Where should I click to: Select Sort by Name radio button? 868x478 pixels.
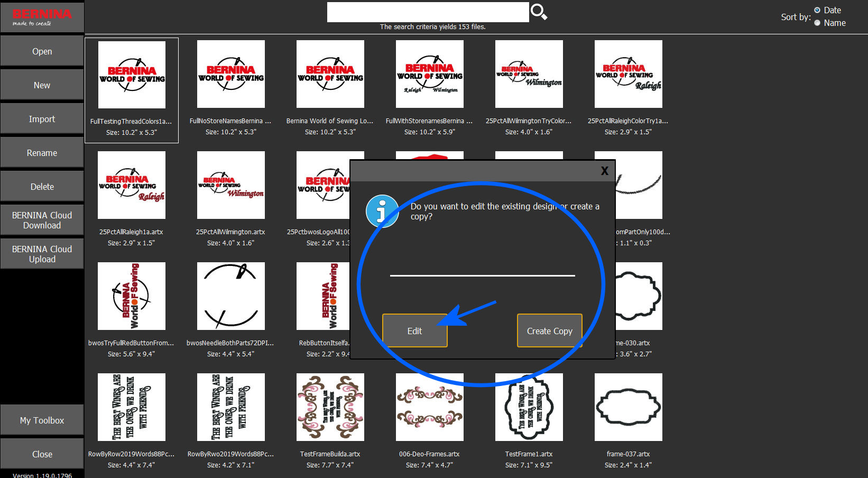(x=817, y=23)
